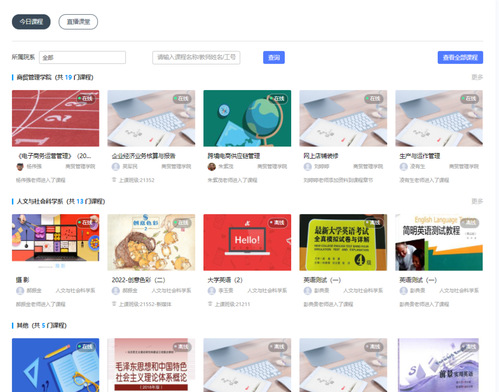Click 更多 link for 商贸管理学院 section

[477, 77]
